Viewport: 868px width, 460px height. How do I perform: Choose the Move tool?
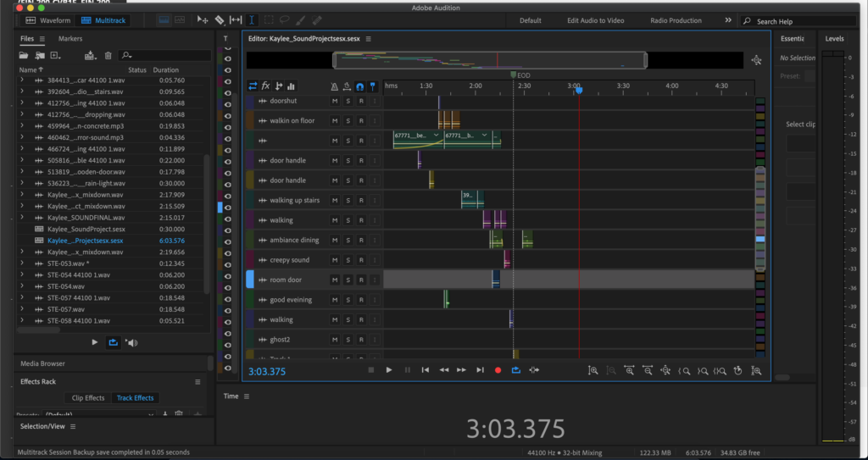tap(203, 19)
